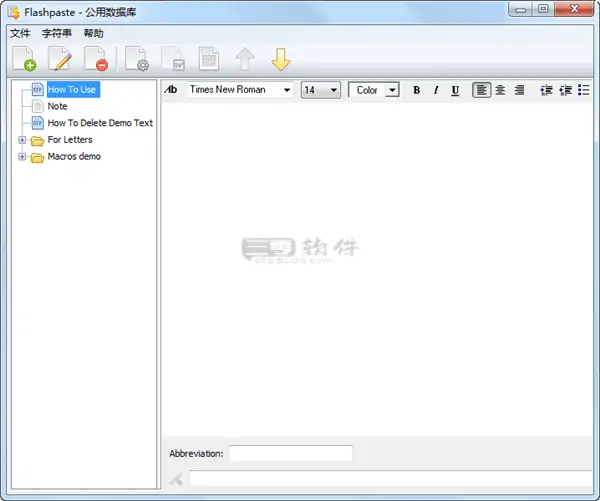
Task: Maximize the Flashpaste window
Action: [x=543, y=9]
